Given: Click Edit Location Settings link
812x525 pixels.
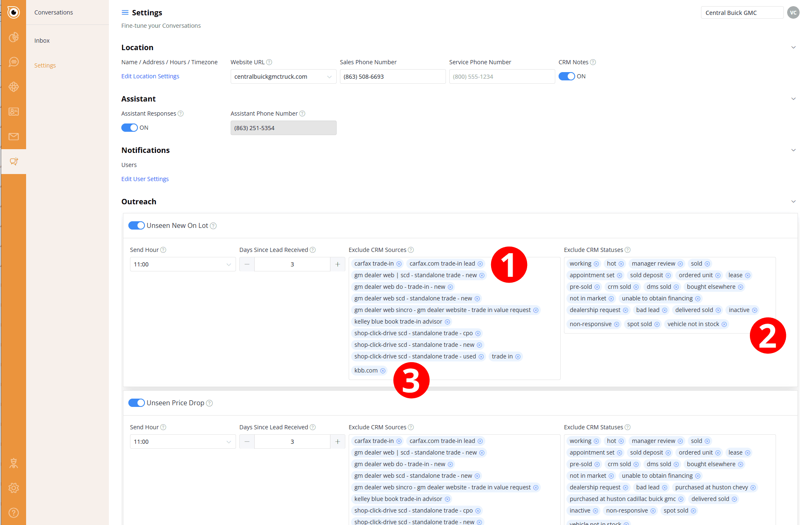Looking at the screenshot, I should pos(150,76).
